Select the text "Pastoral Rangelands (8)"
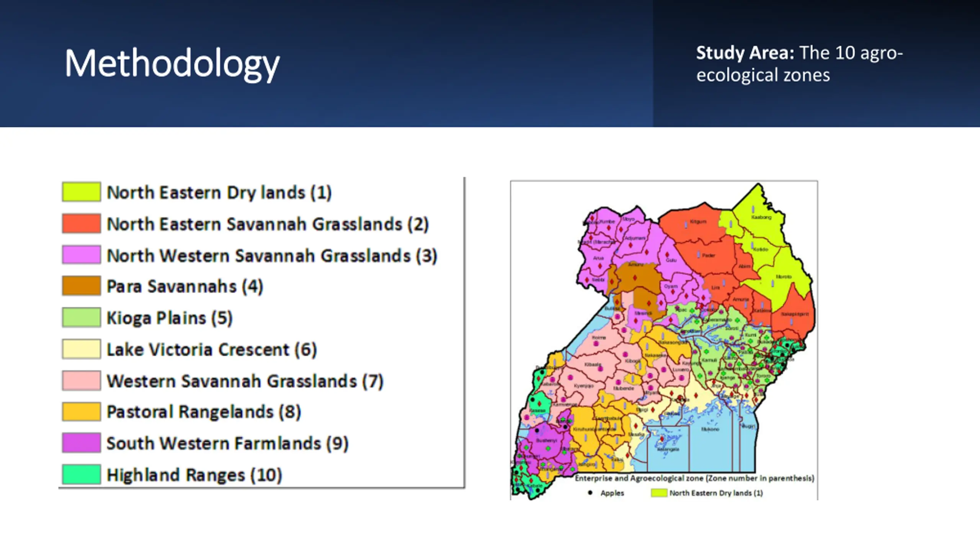This screenshot has height=551, width=980. 204,412
